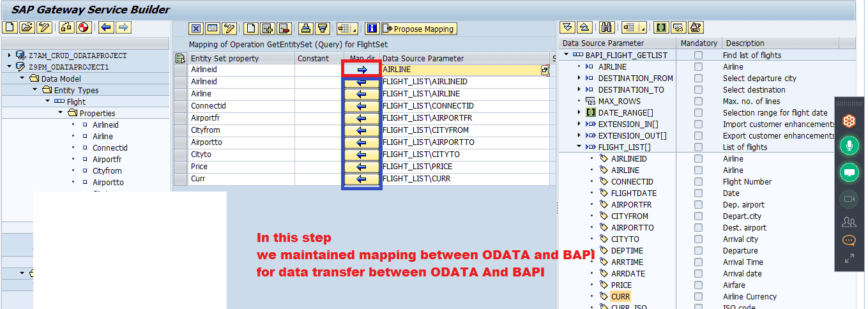Expand the DATE_RANGE[] parameter node

click(x=579, y=113)
